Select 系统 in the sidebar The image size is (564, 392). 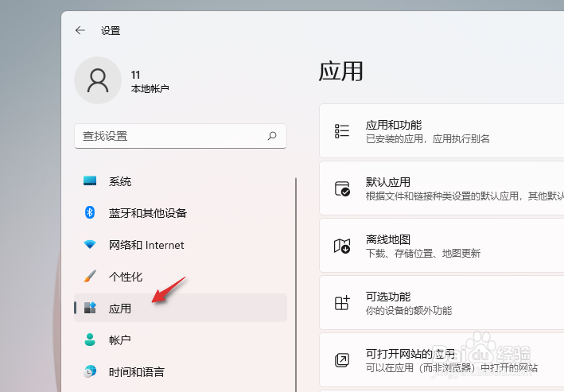[181, 181]
